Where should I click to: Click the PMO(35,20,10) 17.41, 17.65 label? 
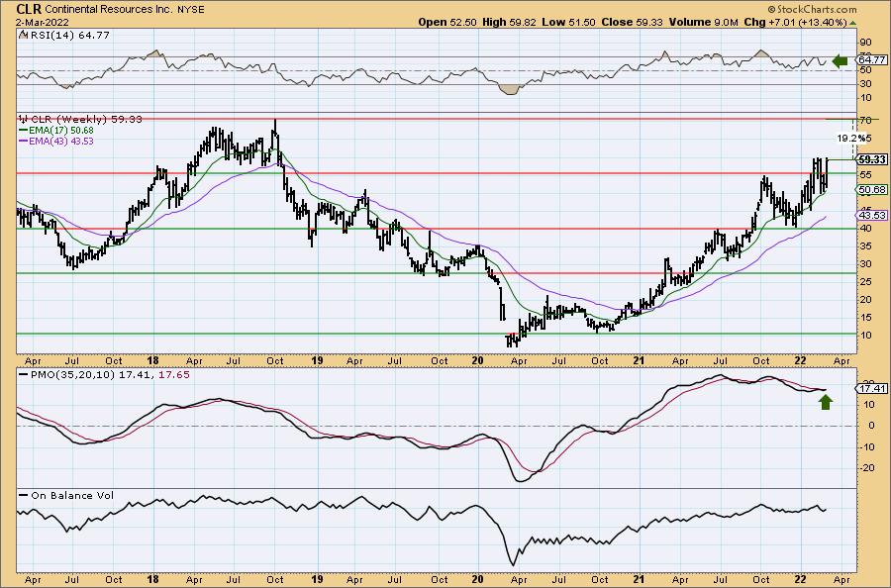(110, 375)
